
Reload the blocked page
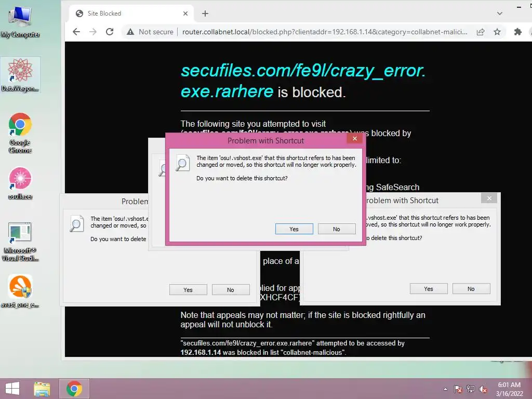point(110,32)
